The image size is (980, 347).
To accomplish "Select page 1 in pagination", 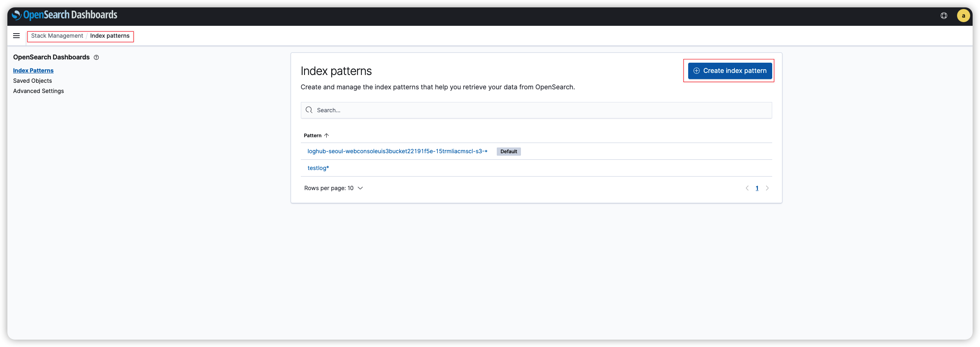I will click(x=757, y=188).
